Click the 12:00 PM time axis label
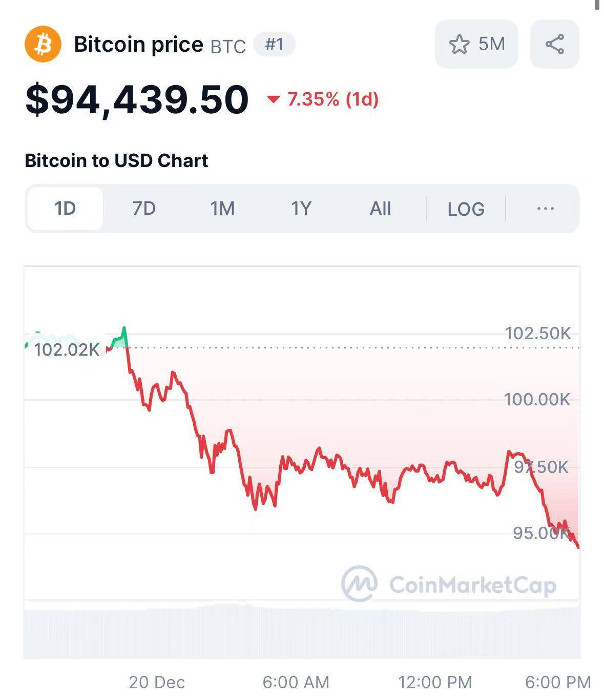This screenshot has width=604, height=700. pyautogui.click(x=435, y=683)
